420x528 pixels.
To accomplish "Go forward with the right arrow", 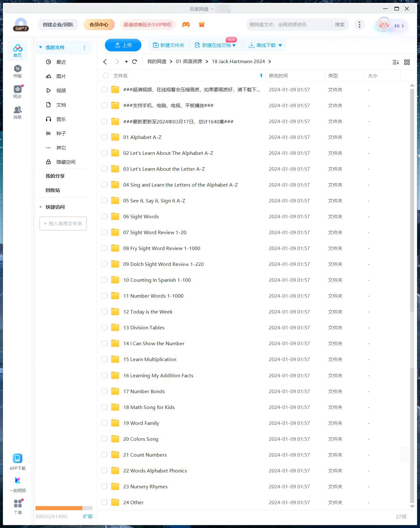I will click(117, 62).
